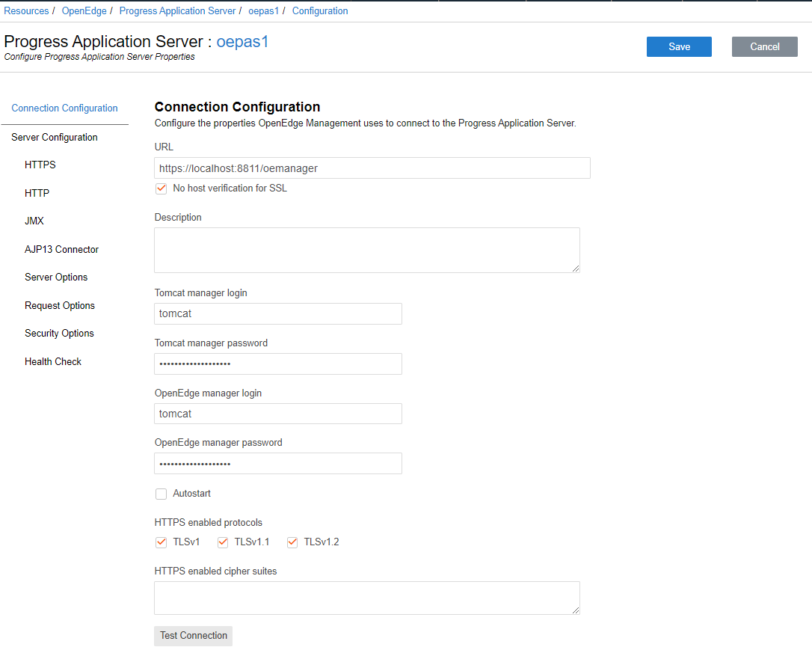812x653 pixels.
Task: Open Resources breadcrumb link
Action: click(26, 11)
